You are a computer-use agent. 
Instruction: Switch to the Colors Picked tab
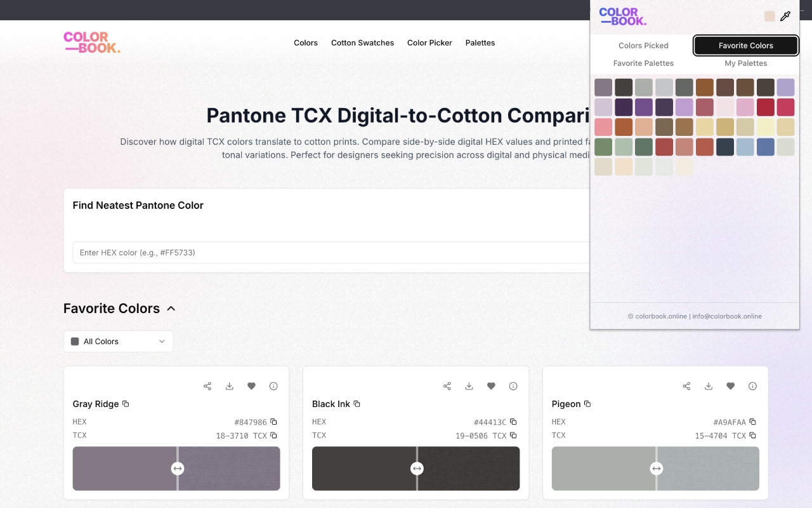(x=643, y=46)
